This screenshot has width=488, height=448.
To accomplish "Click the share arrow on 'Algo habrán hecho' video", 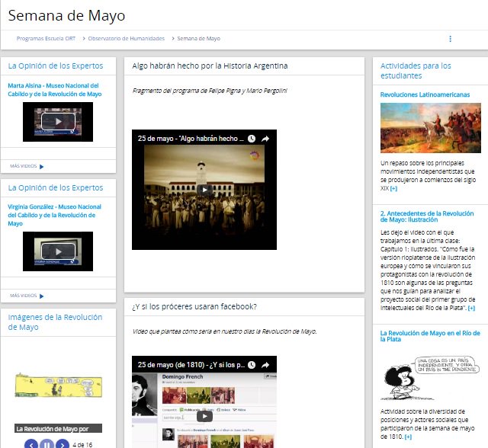I will tap(265, 139).
